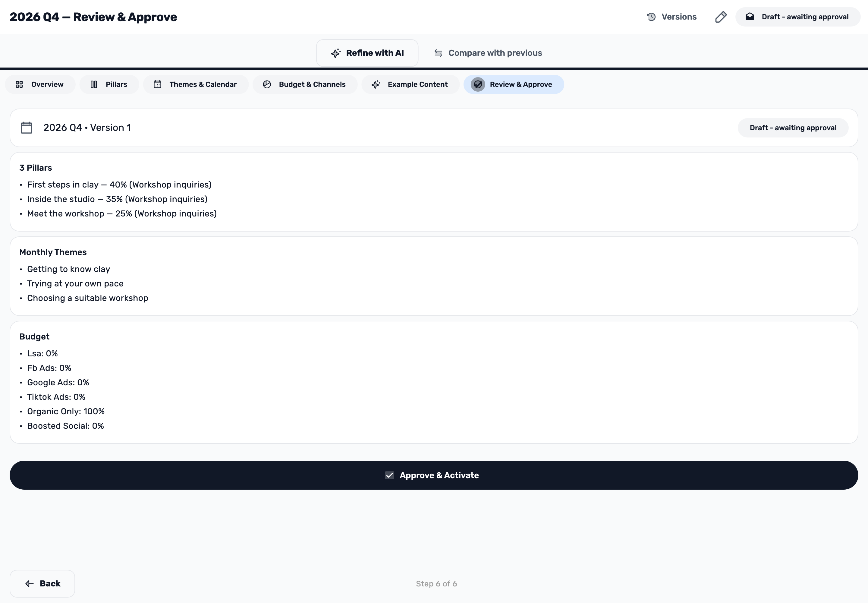
Task: Open the Example Content tab
Action: pyautogui.click(x=410, y=84)
